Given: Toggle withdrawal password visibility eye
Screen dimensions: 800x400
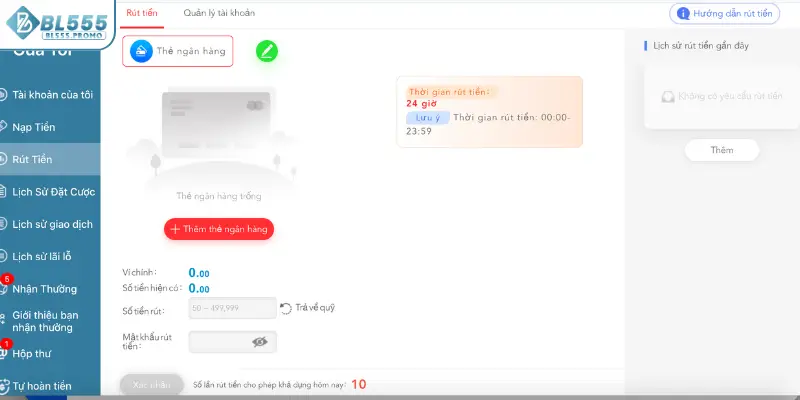Looking at the screenshot, I should [260, 342].
